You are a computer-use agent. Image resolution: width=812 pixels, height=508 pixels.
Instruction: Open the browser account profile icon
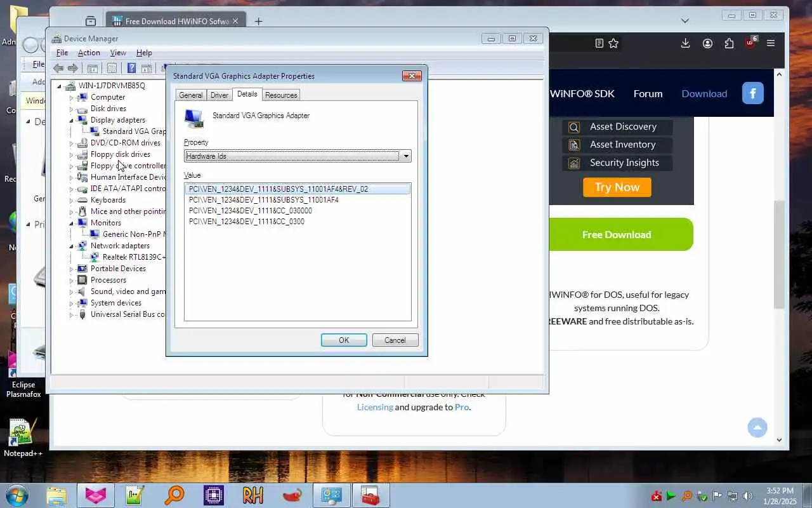[x=707, y=43]
